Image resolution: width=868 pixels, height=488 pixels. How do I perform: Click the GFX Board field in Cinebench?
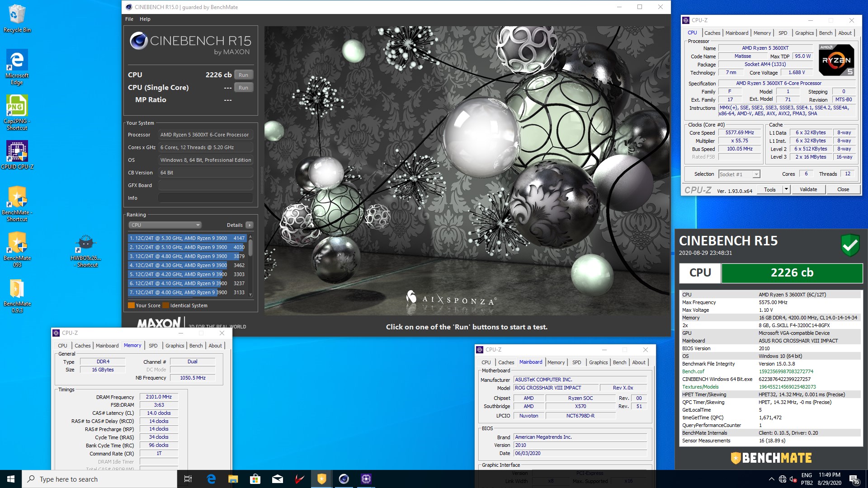pos(205,185)
